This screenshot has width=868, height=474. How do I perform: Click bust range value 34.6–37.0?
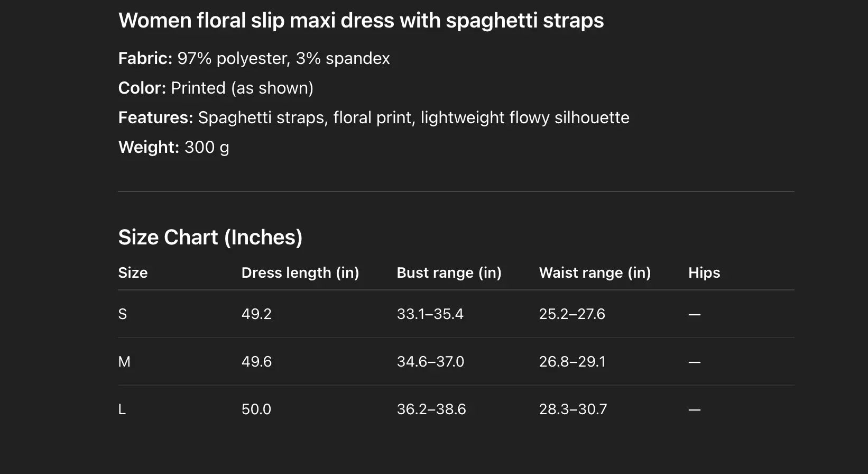coord(430,362)
